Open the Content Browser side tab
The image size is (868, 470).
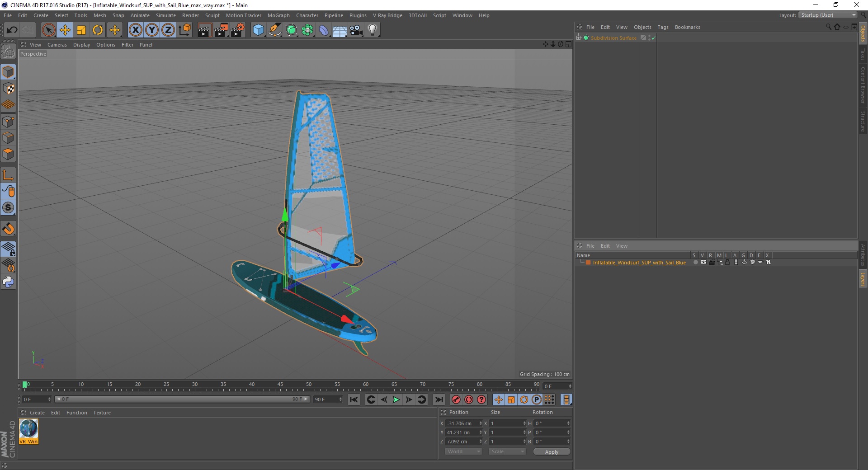tap(863, 85)
